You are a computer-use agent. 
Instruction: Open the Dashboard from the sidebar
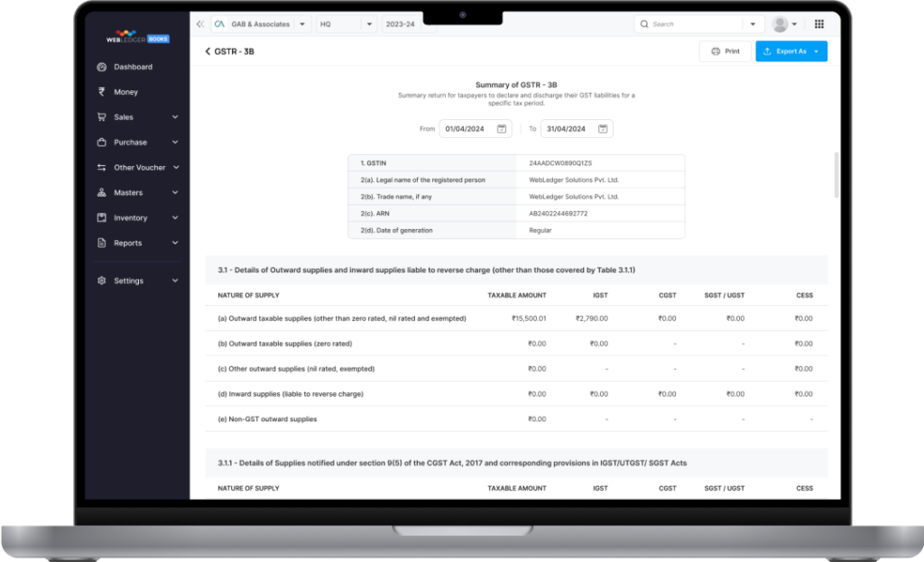click(102, 67)
